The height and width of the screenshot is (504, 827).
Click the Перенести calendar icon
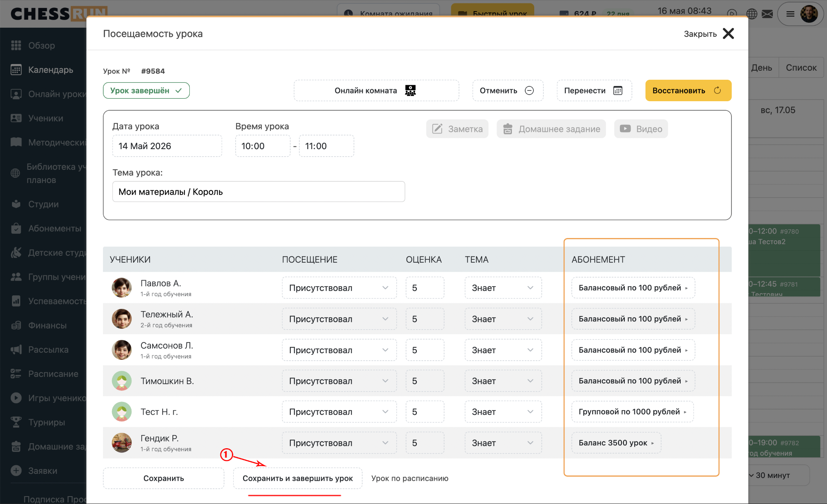point(618,90)
